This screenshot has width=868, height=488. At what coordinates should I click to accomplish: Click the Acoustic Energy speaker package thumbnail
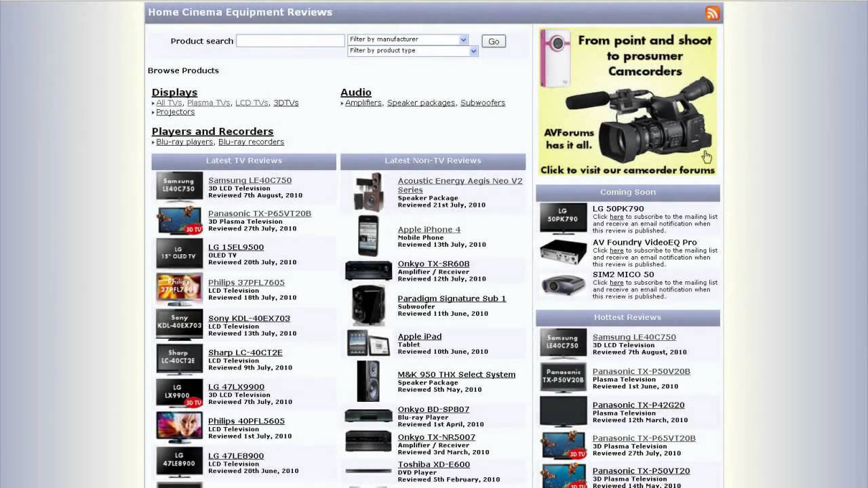[x=369, y=191]
